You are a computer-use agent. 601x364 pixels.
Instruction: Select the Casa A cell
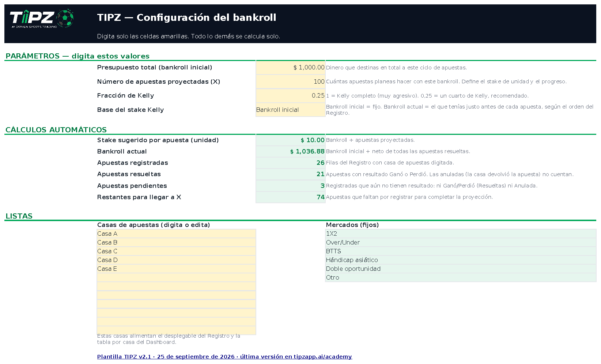pos(176,234)
